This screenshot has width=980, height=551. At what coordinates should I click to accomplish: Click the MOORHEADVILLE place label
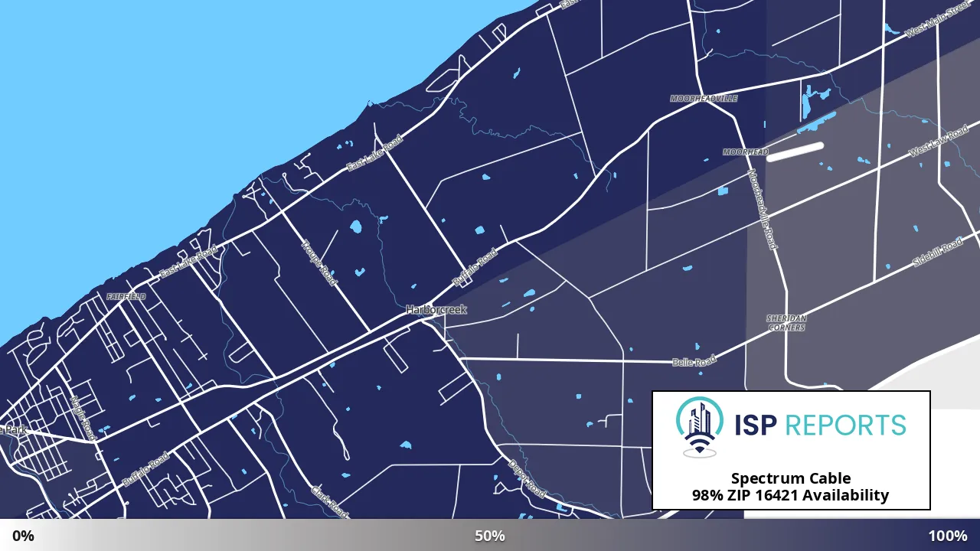pyautogui.click(x=704, y=99)
